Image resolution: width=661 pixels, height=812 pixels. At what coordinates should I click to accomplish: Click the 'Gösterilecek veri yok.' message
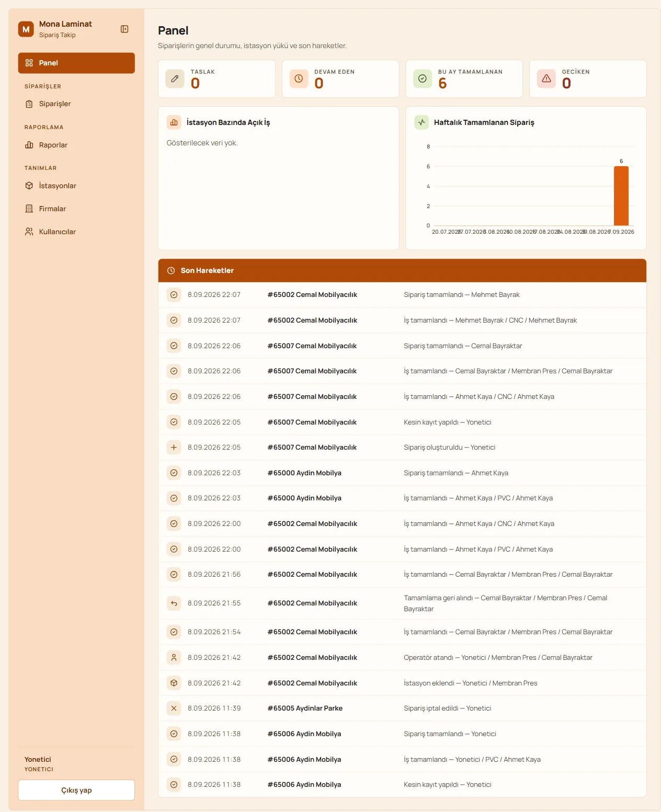(202, 143)
